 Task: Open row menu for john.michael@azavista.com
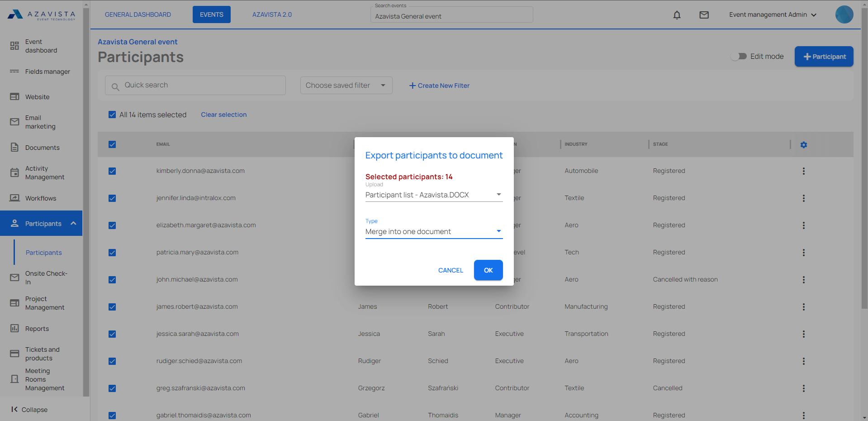point(803,280)
